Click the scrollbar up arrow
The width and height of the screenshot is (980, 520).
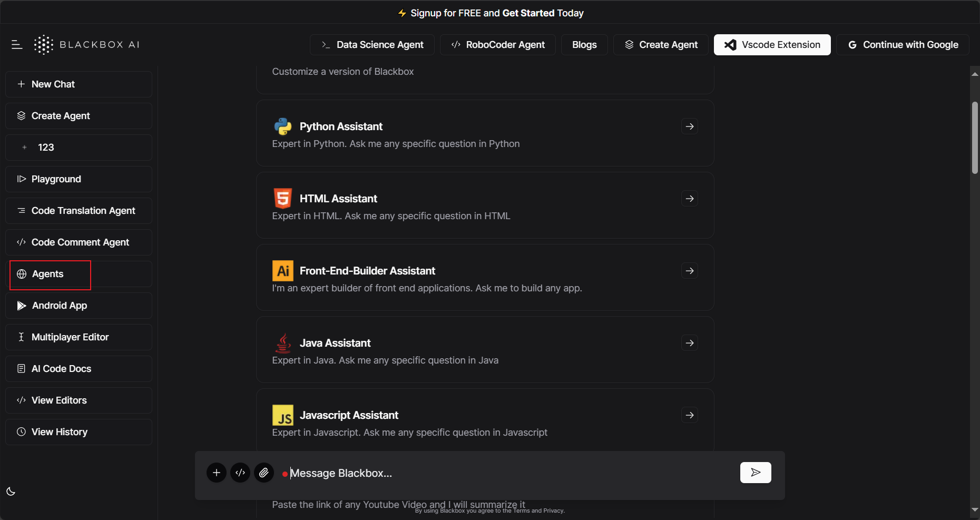[975, 74]
